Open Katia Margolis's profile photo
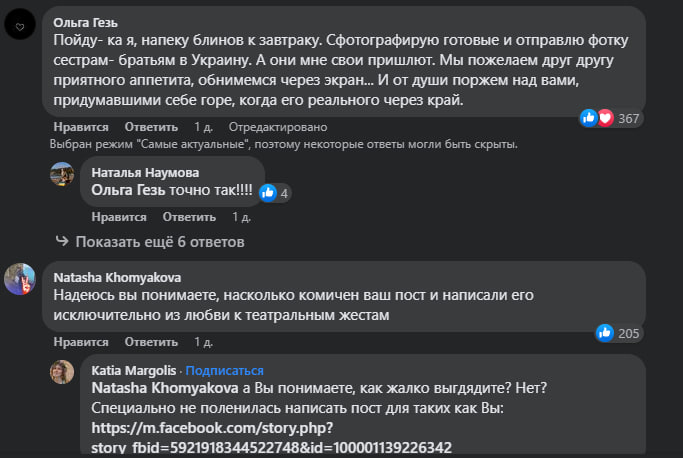The height and width of the screenshot is (458, 683). click(x=63, y=373)
